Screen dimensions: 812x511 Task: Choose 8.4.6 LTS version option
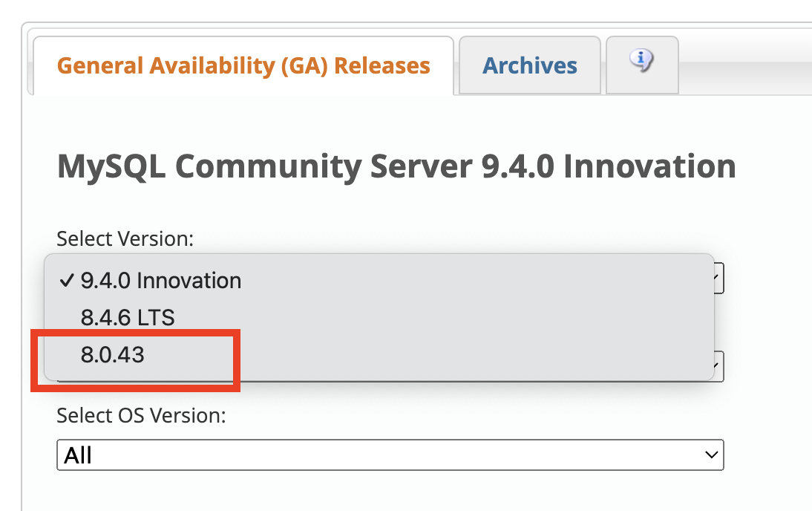pyautogui.click(x=379, y=318)
